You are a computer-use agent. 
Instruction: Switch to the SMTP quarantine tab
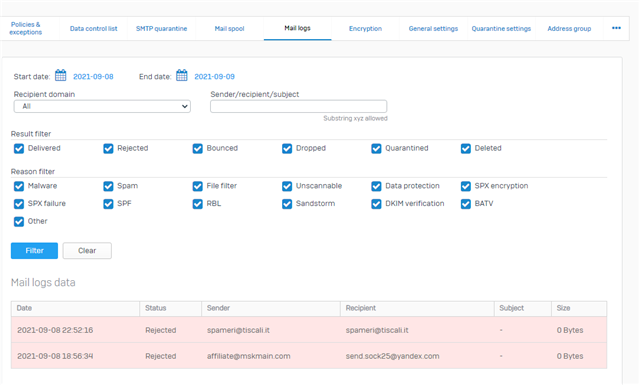tap(161, 29)
